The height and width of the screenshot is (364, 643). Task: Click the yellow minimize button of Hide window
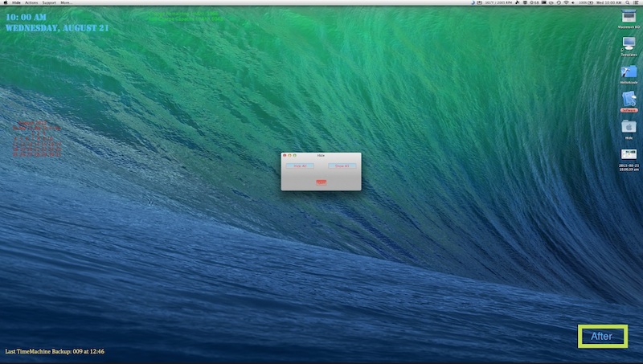[x=290, y=154]
